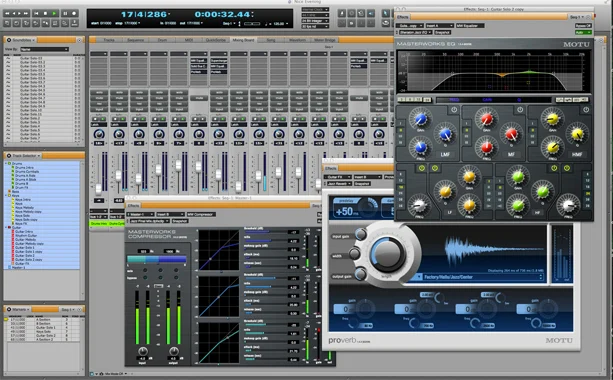Disable the high-cut filter green power button
The image size is (613, 380).
(x=567, y=168)
